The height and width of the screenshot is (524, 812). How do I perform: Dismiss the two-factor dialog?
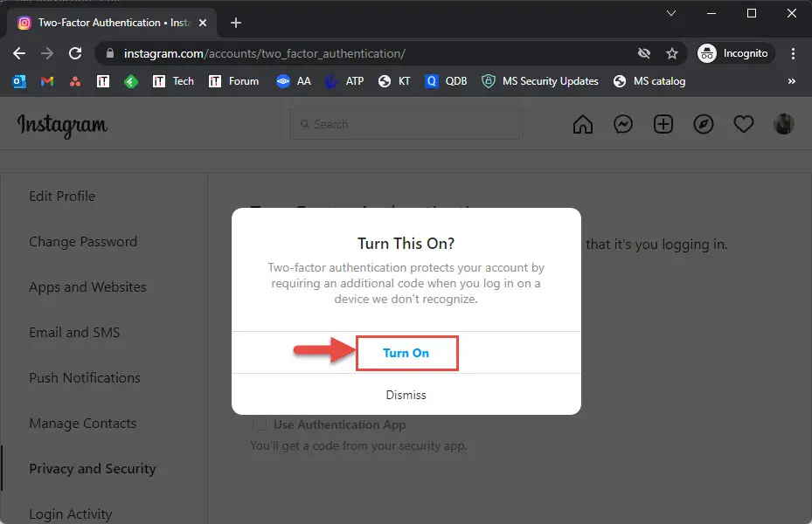click(406, 395)
